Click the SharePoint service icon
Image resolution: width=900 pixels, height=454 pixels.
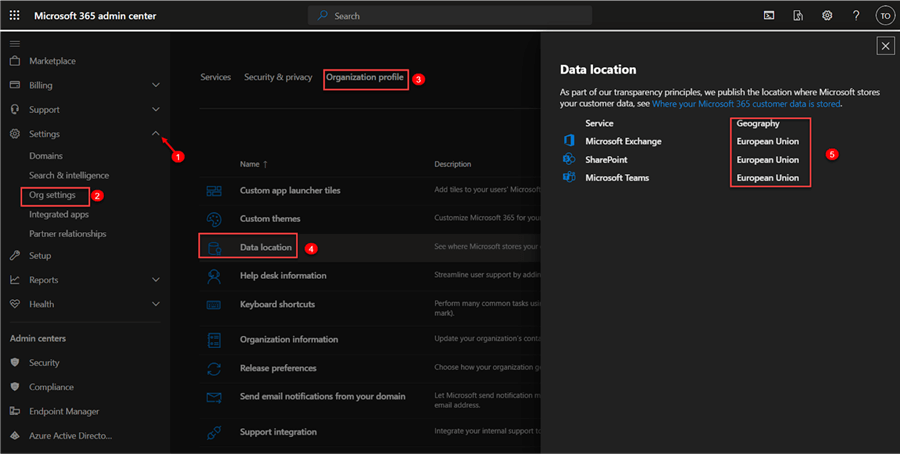pyautogui.click(x=569, y=159)
